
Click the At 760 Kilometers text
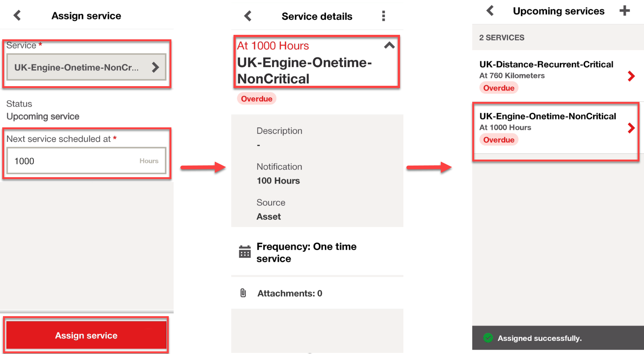(512, 76)
